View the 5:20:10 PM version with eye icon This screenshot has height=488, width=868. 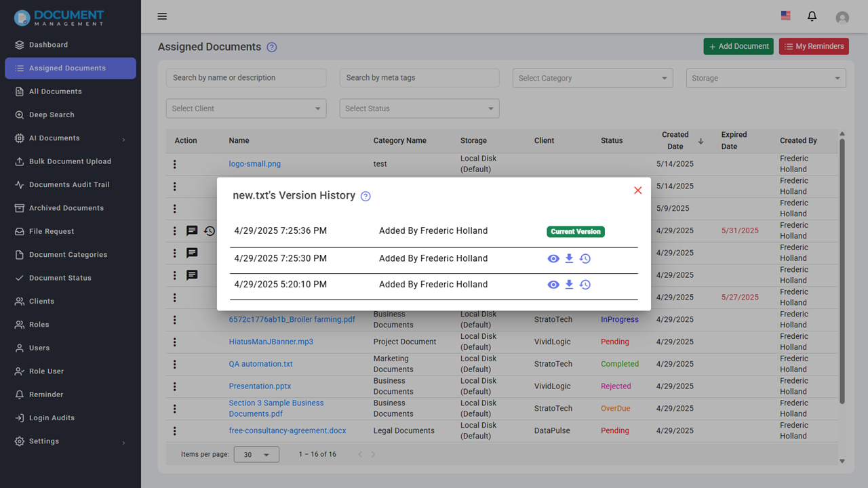[553, 285]
